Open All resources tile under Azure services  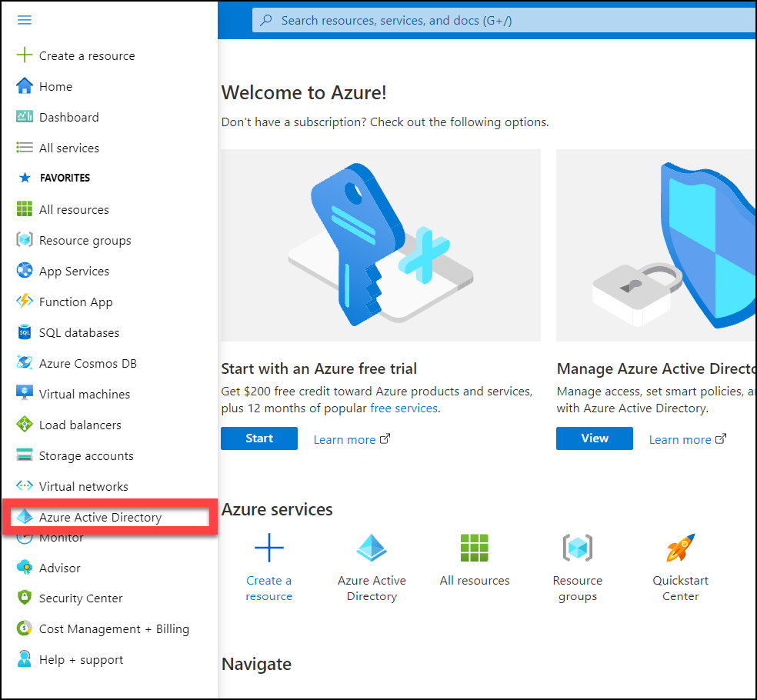pyautogui.click(x=475, y=561)
